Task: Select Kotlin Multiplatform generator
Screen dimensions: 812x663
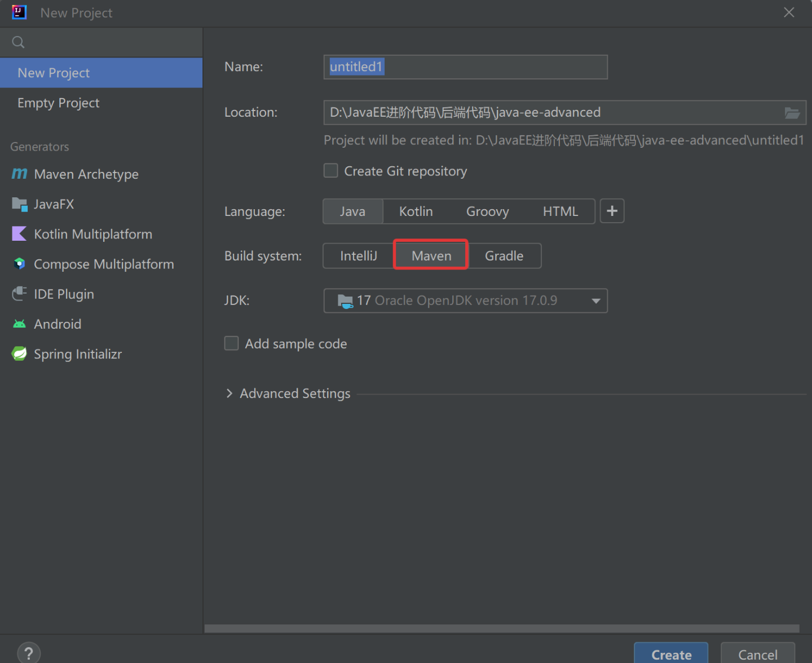Action: [101, 234]
